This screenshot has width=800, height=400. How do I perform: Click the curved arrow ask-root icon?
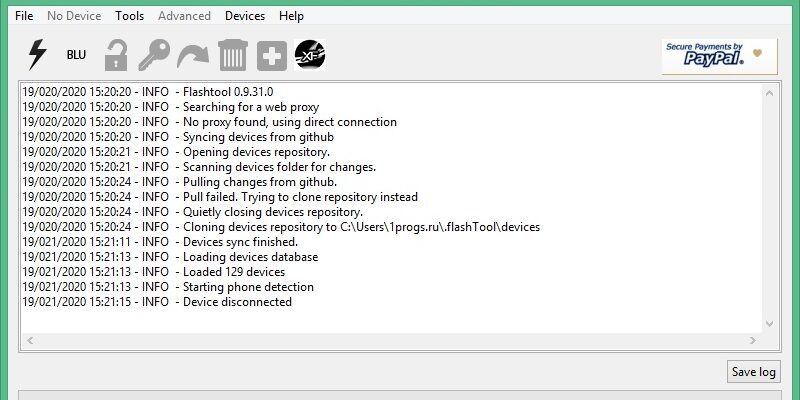tap(193, 55)
